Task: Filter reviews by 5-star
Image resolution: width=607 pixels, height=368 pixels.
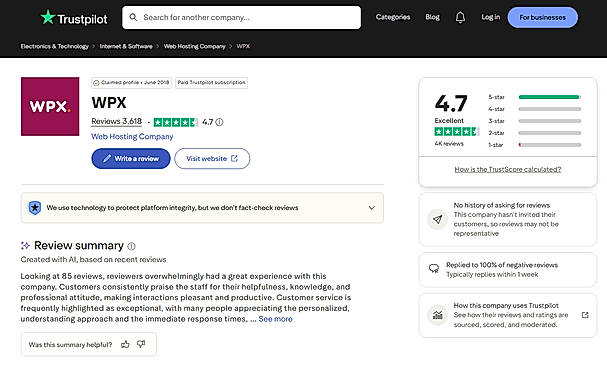Action: [x=535, y=97]
